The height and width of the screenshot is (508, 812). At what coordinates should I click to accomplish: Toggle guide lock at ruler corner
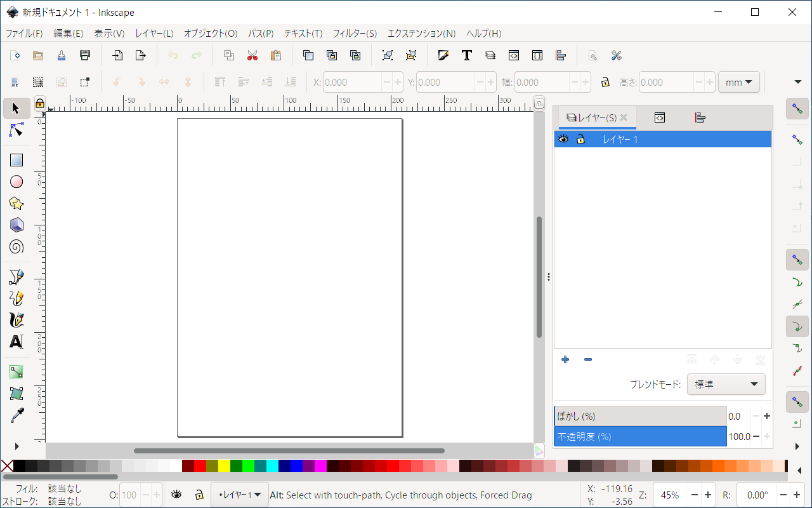[39, 103]
